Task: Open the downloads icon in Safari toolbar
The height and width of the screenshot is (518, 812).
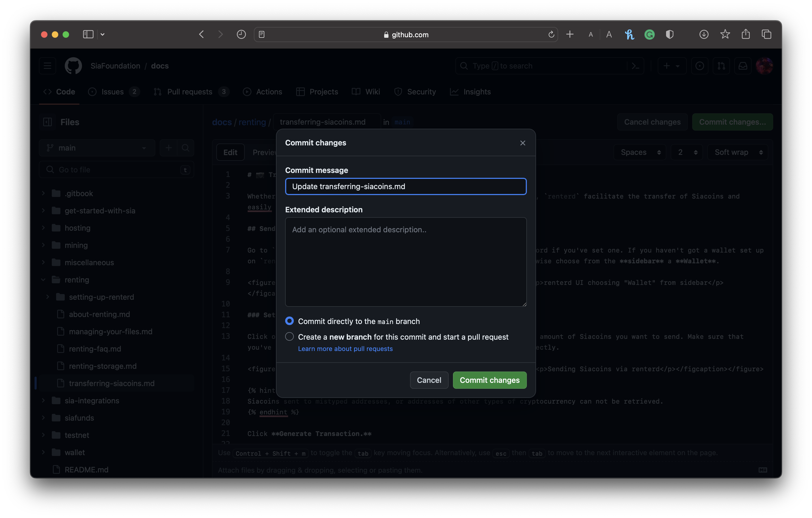Action: (x=704, y=35)
